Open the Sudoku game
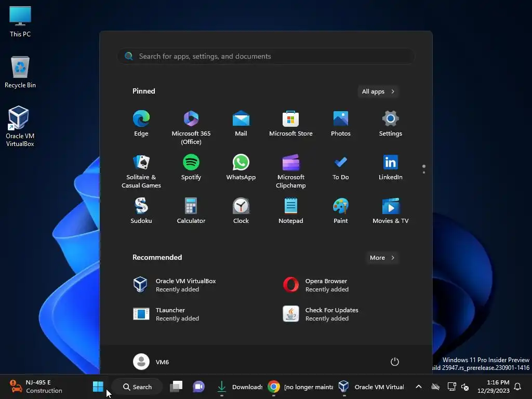The height and width of the screenshot is (399, 532). tap(141, 211)
